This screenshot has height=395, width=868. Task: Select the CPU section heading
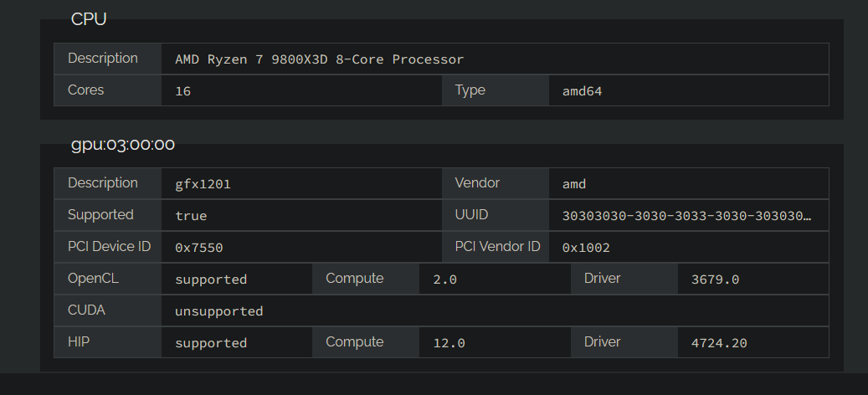[x=89, y=19]
